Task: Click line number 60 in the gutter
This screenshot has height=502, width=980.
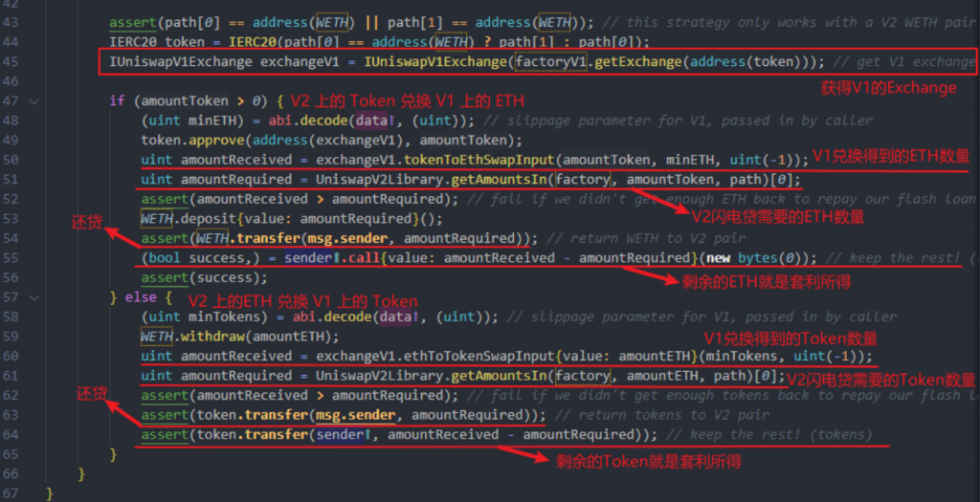Action: (11, 357)
